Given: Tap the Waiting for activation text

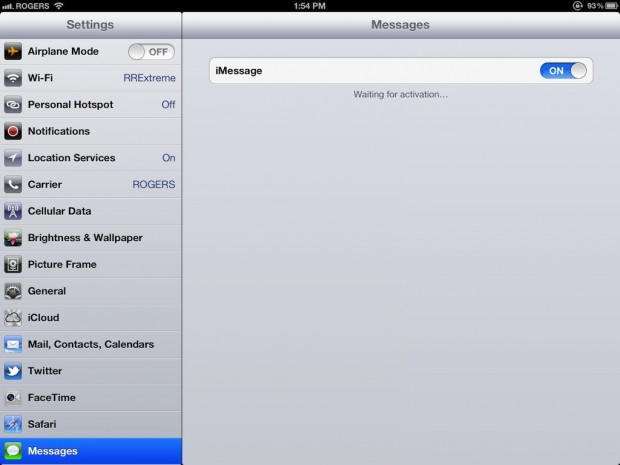Looking at the screenshot, I should [x=401, y=95].
